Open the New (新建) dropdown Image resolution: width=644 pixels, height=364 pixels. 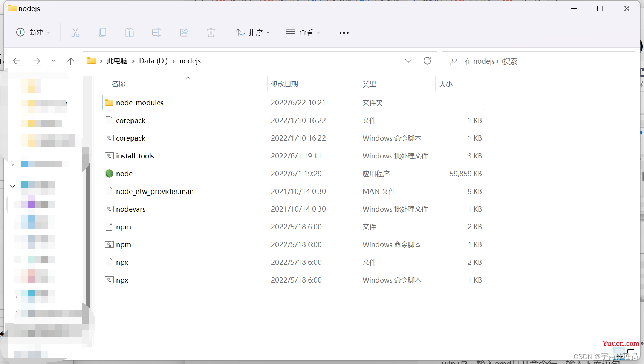coord(33,33)
